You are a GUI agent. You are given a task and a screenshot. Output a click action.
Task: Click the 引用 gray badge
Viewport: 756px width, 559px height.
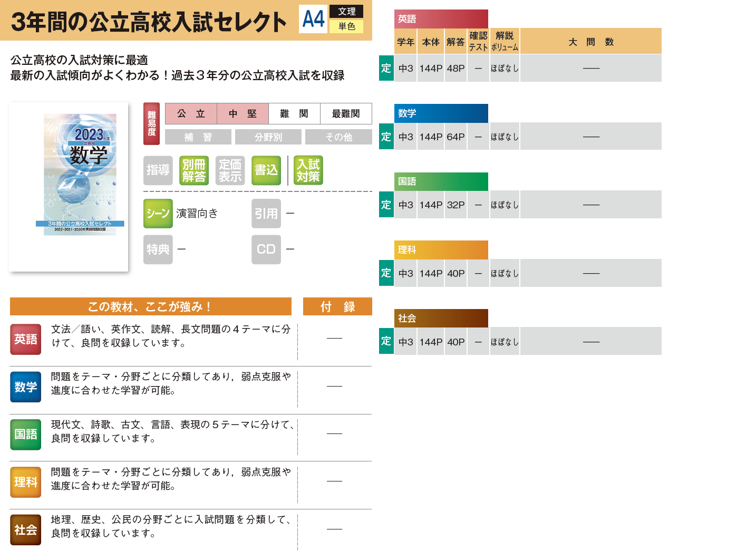266,214
